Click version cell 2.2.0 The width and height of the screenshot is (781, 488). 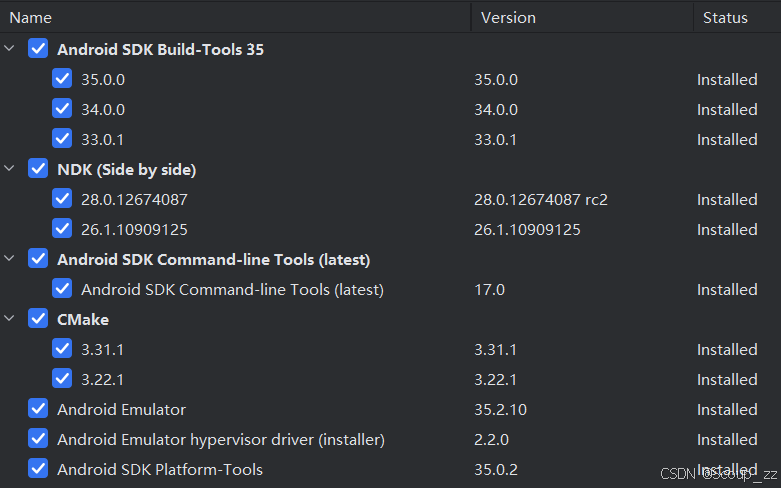pyautogui.click(x=492, y=440)
